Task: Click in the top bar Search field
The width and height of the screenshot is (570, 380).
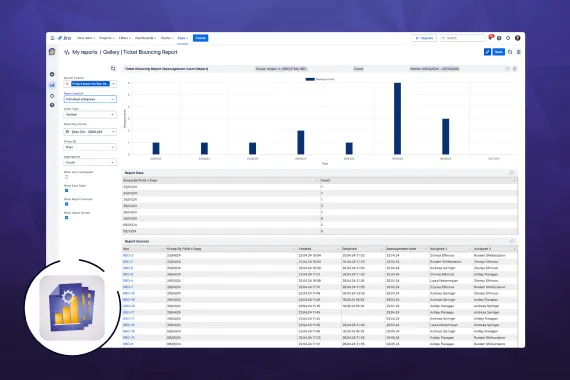Action: [x=462, y=38]
